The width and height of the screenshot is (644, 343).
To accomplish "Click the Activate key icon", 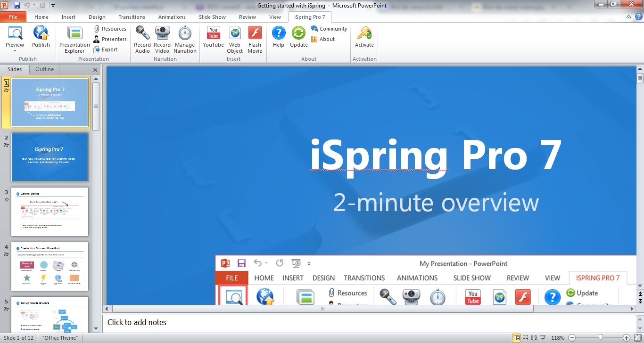I will 364,33.
